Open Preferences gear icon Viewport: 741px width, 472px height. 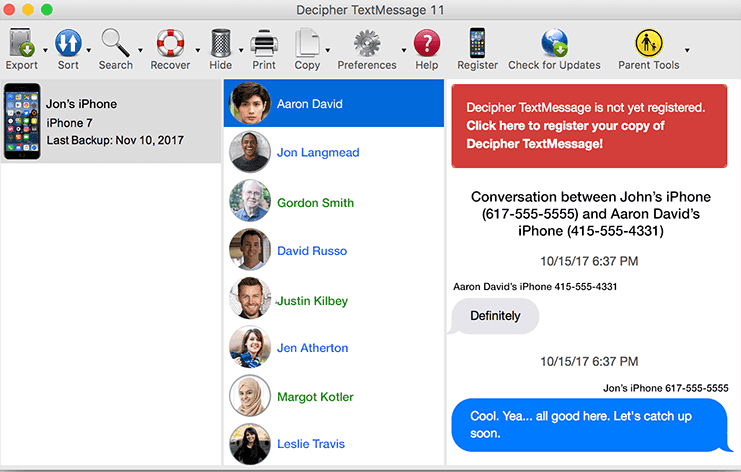[x=367, y=43]
